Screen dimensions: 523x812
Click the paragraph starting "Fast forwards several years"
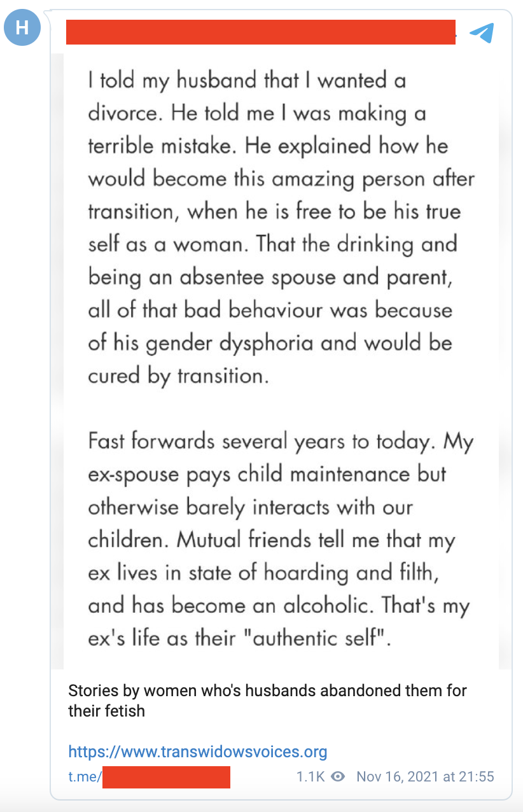(x=280, y=539)
